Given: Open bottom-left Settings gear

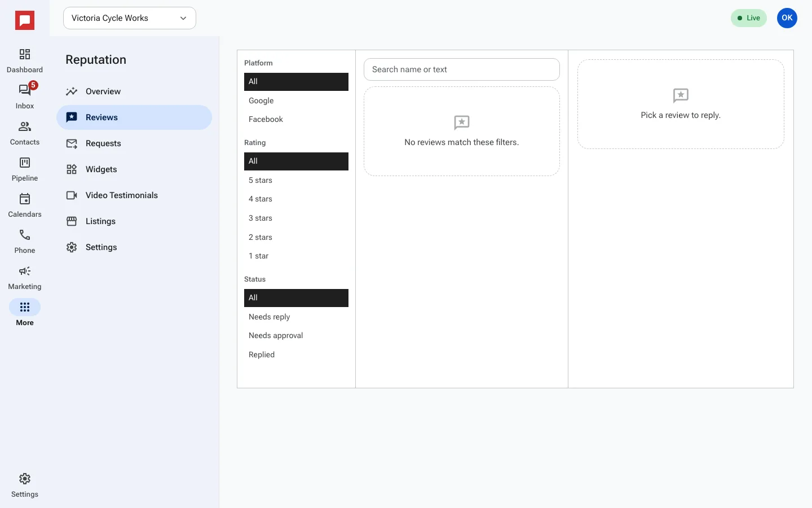Looking at the screenshot, I should pos(25,479).
